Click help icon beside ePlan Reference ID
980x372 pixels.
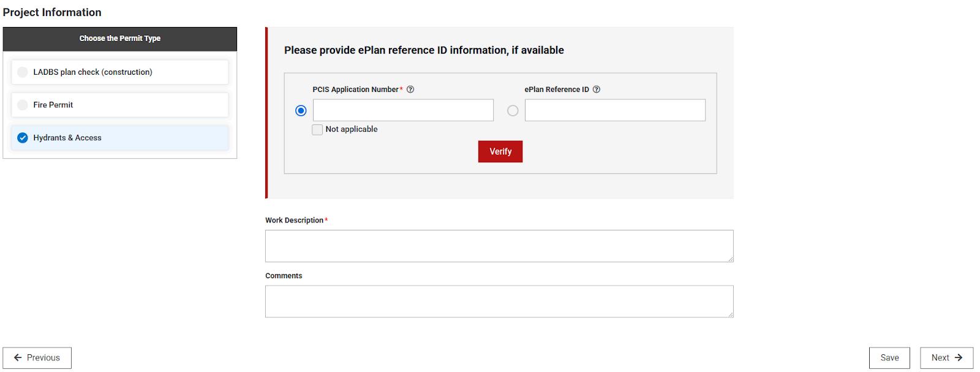pyautogui.click(x=597, y=89)
